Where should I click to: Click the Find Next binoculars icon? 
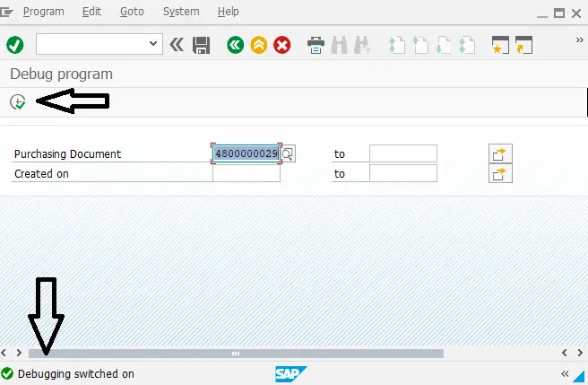(363, 45)
